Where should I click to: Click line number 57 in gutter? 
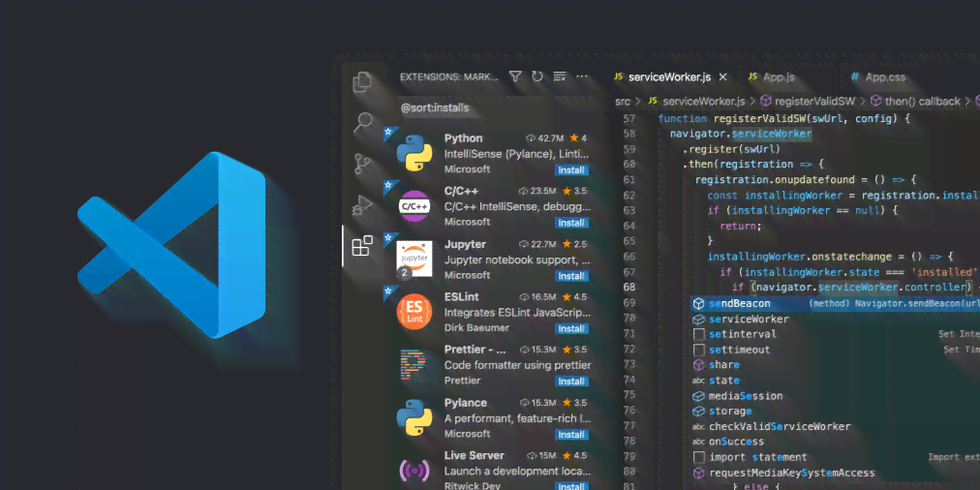pos(628,119)
